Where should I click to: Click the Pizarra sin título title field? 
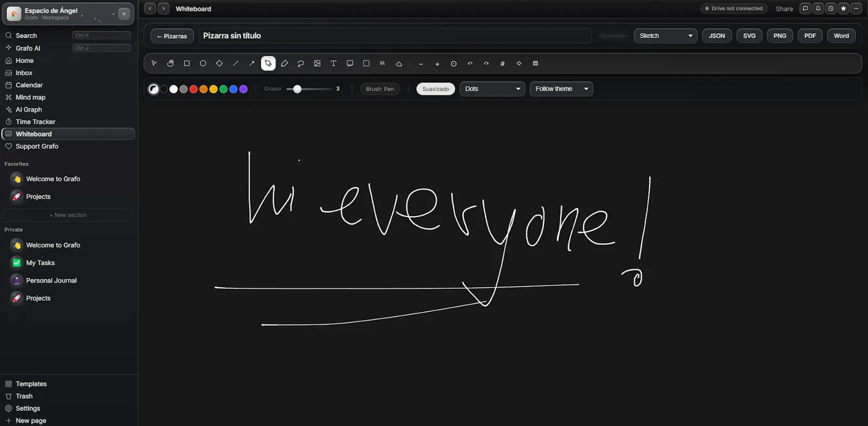point(395,36)
